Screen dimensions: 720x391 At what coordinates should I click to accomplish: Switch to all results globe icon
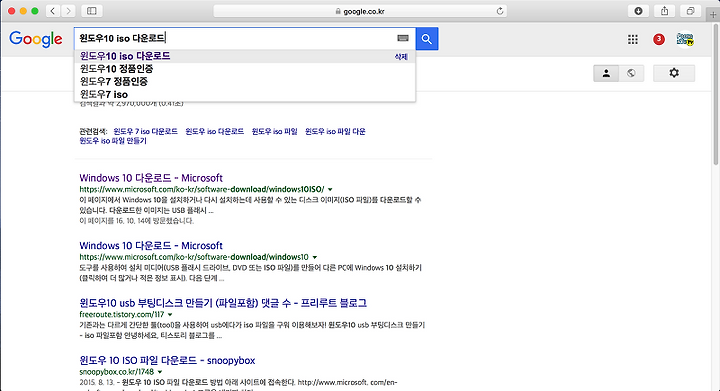coord(631,73)
